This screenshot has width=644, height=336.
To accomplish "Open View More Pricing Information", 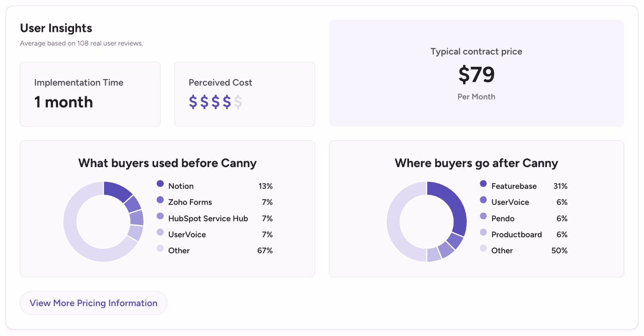I will (93, 303).
